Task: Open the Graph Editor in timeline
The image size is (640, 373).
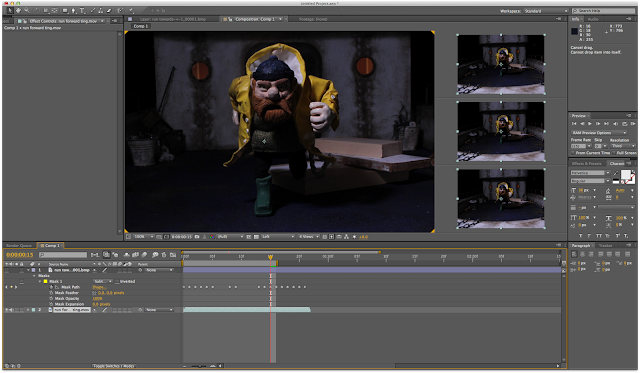Action: pyautogui.click(x=173, y=255)
